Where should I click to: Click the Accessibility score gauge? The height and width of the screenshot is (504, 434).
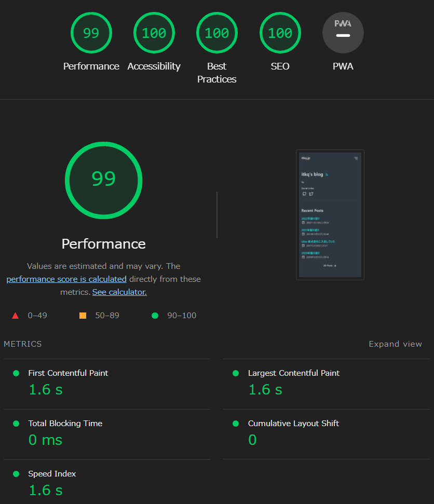154,33
